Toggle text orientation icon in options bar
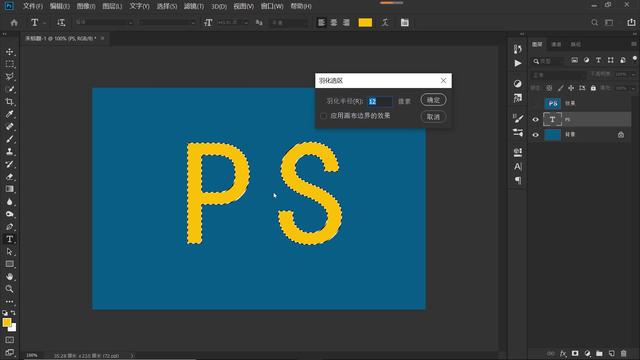The height and width of the screenshot is (360, 640). click(61, 23)
